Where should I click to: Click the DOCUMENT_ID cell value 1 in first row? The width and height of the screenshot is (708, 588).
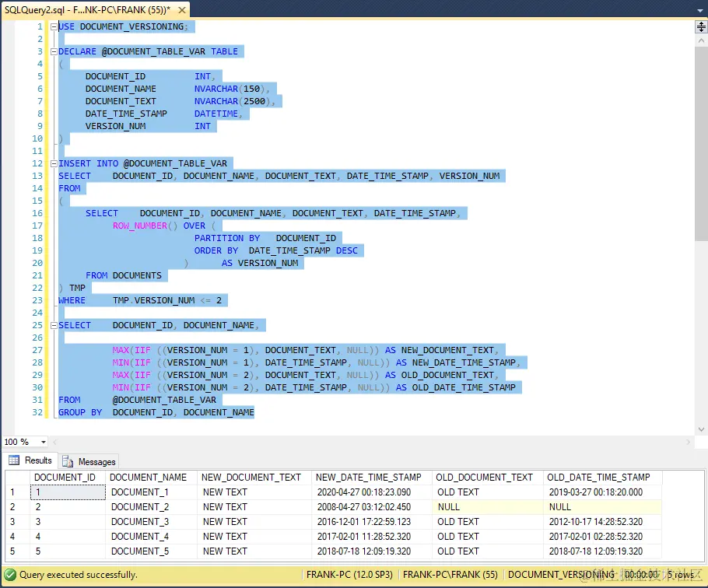click(x=68, y=492)
